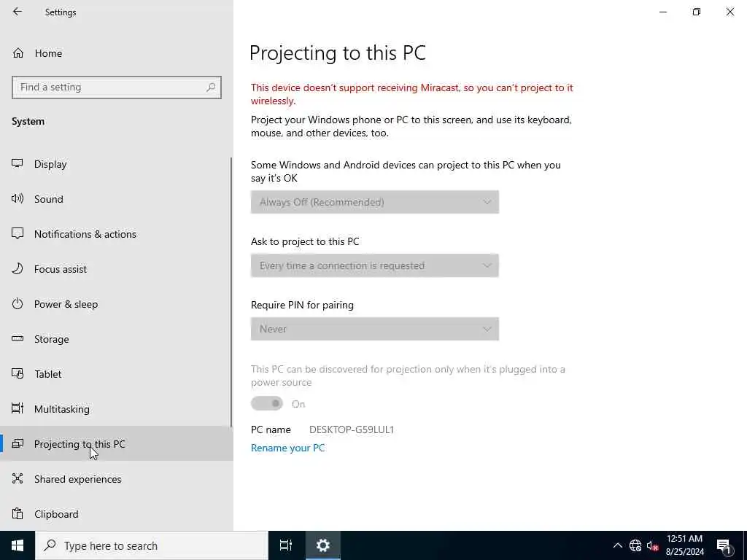Restore down the Settings window
Screen dimensions: 747x560
coord(697,12)
